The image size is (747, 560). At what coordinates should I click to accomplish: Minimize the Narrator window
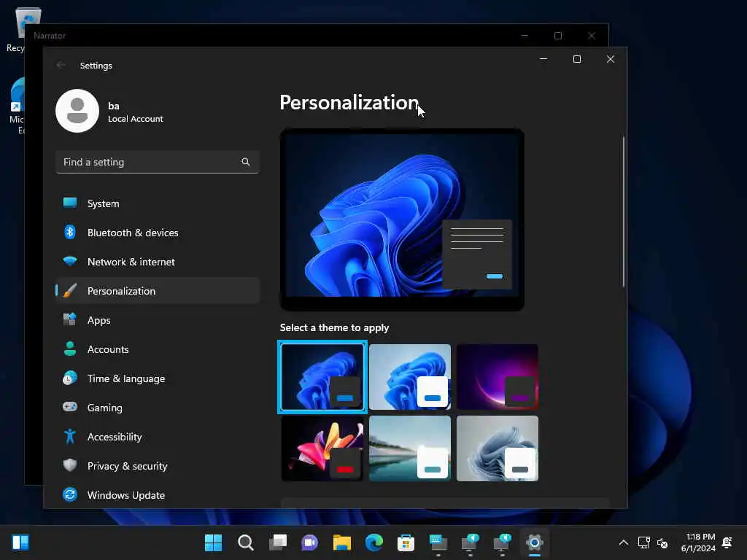[x=525, y=36]
